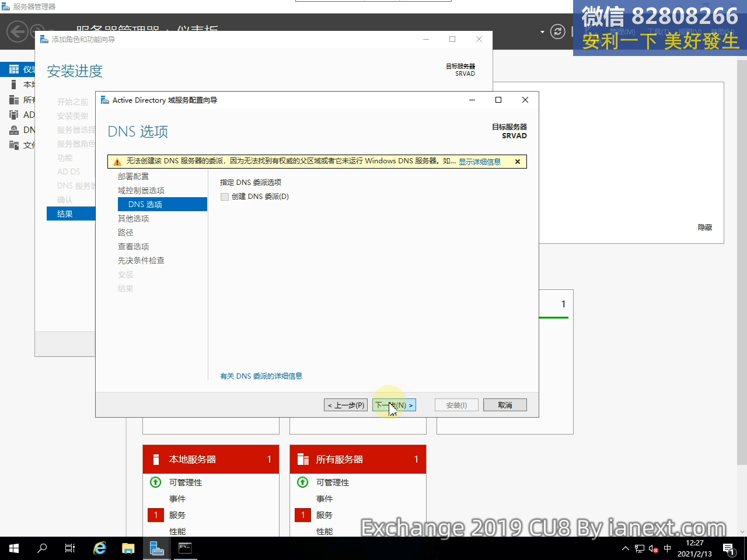Open DNS icon in sidebar
The height and width of the screenshot is (560, 747).
pos(14,130)
